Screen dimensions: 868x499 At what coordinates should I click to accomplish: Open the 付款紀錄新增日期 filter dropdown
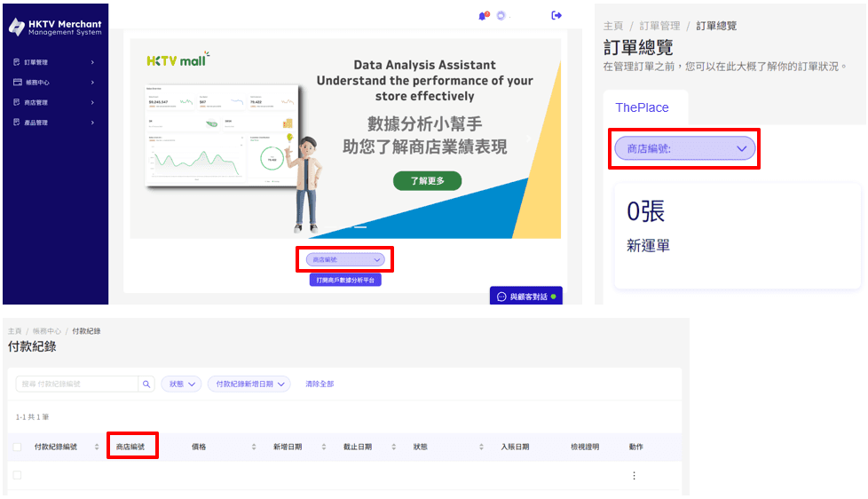tap(249, 384)
